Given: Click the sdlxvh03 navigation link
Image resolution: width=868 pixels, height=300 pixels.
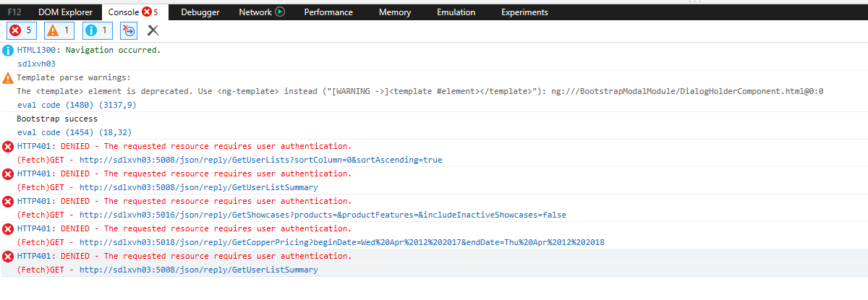Looking at the screenshot, I should pos(36,64).
